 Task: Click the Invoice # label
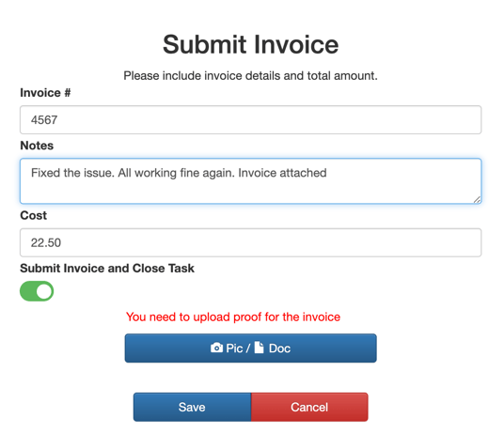(x=45, y=93)
